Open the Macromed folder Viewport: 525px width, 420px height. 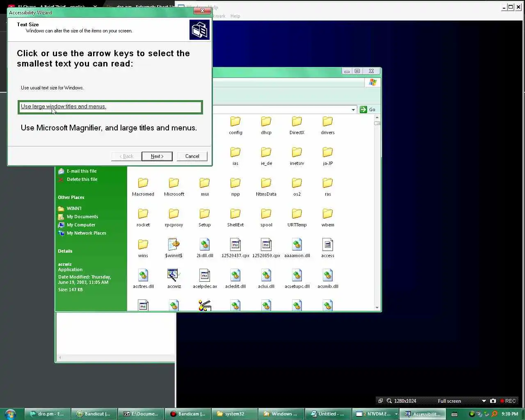tap(143, 187)
